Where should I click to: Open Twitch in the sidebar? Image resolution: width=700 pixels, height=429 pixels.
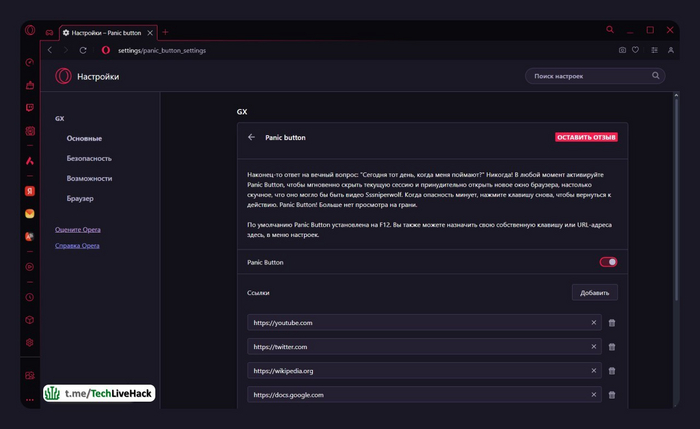pyautogui.click(x=29, y=108)
